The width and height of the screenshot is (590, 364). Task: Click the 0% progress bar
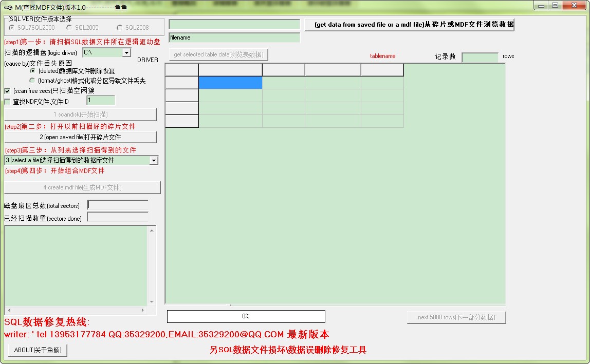(246, 316)
